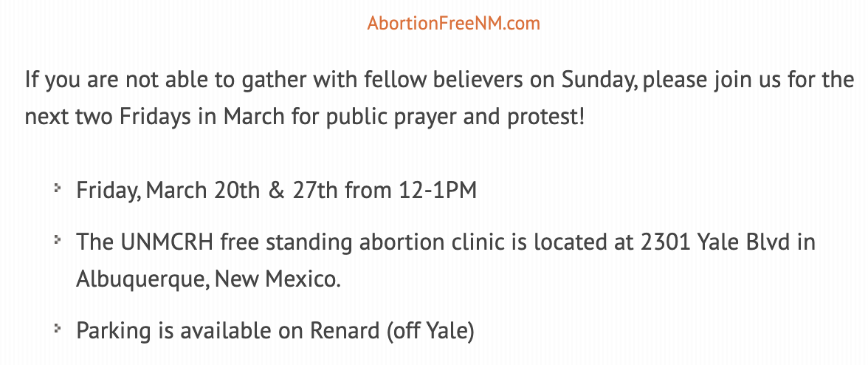868x365 pixels.
Task: Click the 'next two Fridays in March' text
Action: pyautogui.click(x=154, y=117)
